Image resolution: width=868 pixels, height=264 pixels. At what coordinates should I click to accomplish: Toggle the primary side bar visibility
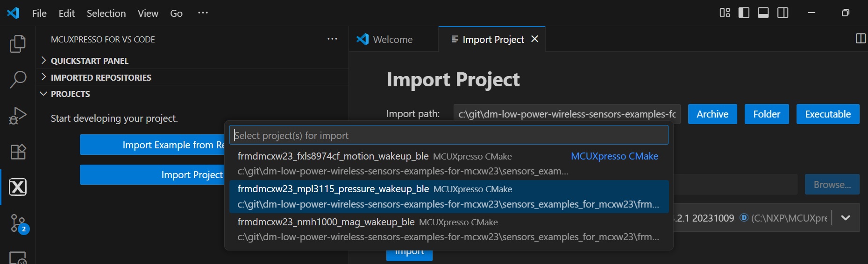coord(744,13)
